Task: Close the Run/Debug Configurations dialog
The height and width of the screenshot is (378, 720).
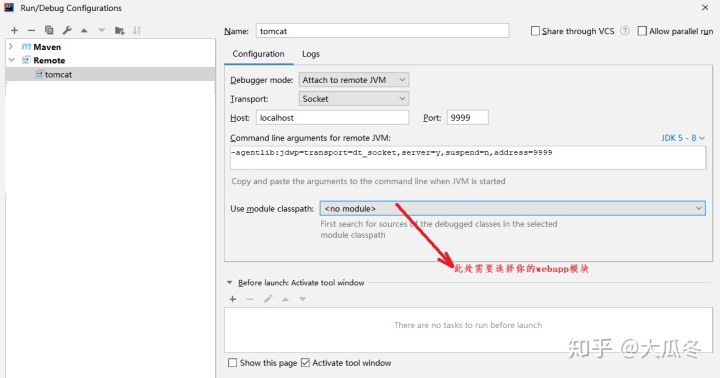Action: coord(705,7)
